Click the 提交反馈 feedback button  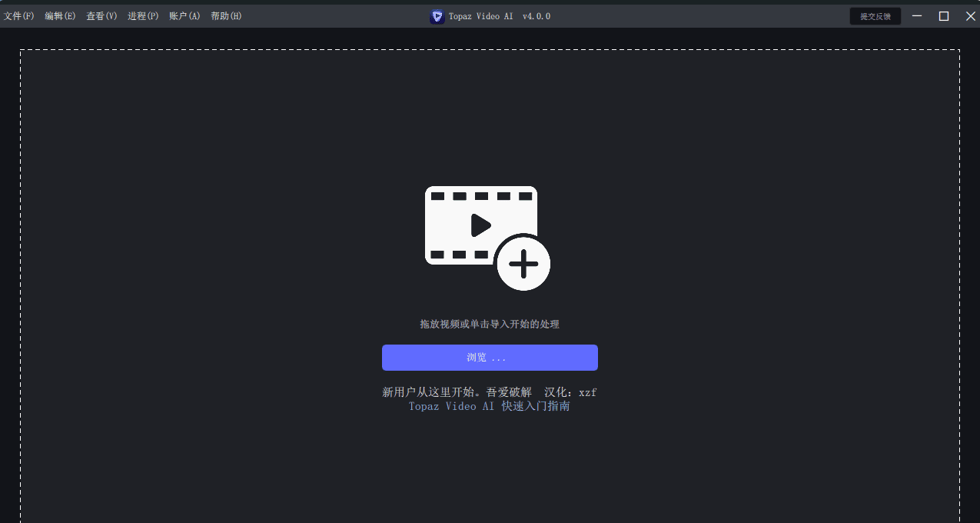coord(875,16)
